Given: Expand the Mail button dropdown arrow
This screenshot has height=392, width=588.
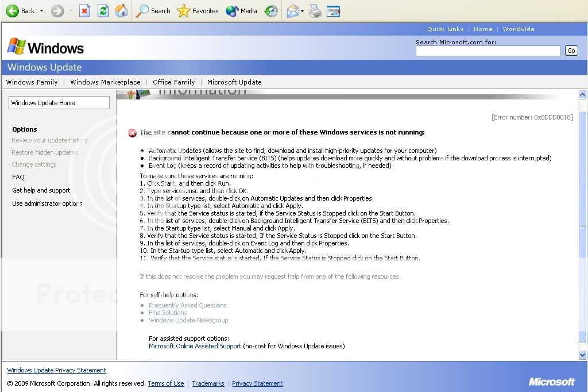Looking at the screenshot, I should 302,11.
